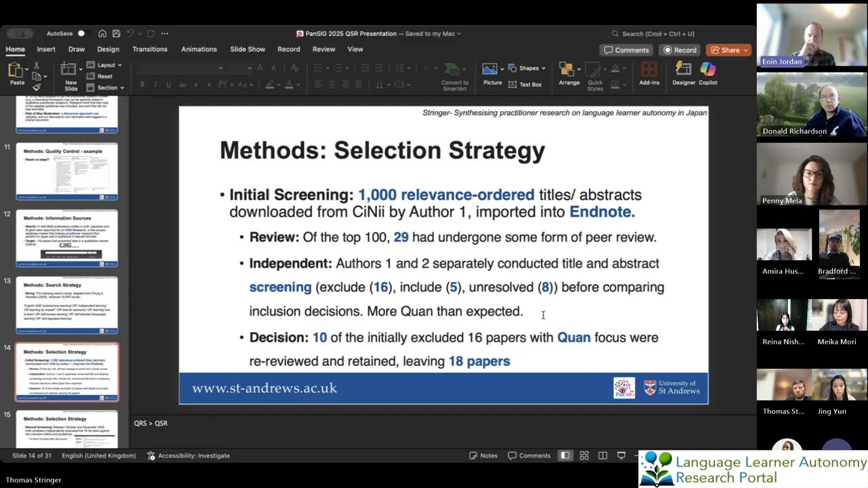Click the notes pane text QRS > QSR

pos(151,423)
